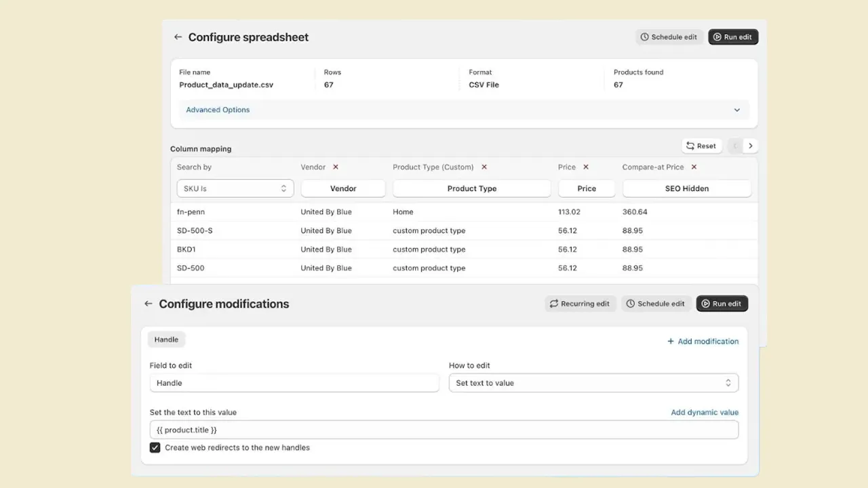Image resolution: width=868 pixels, height=488 pixels.
Task: Open the Product Type mapping selector
Action: (472, 188)
